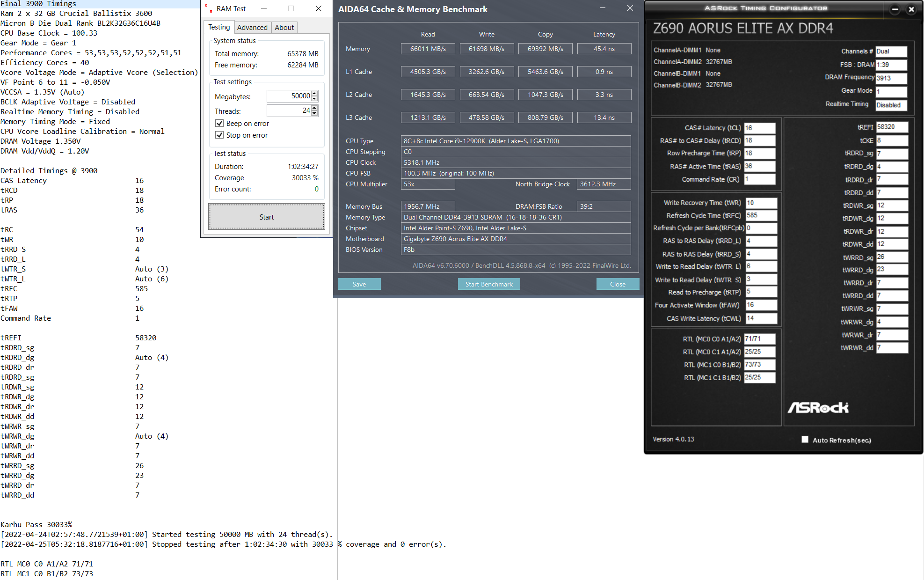The height and width of the screenshot is (580, 924).
Task: Click Start Benchmark in AIDA64
Action: (489, 284)
